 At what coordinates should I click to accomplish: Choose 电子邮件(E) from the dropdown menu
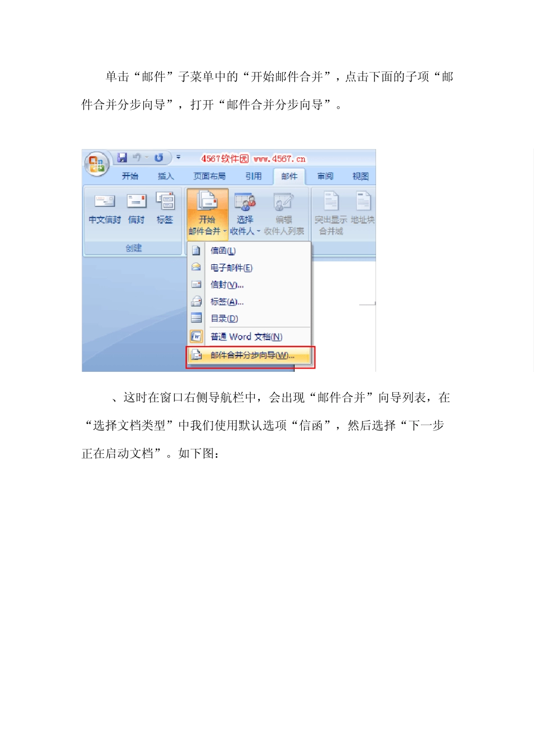[x=249, y=268]
